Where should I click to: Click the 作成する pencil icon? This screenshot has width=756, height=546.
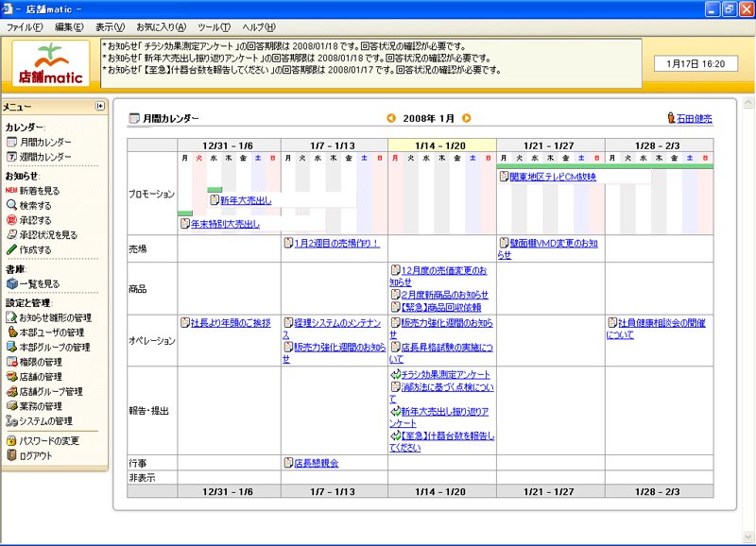(11, 249)
